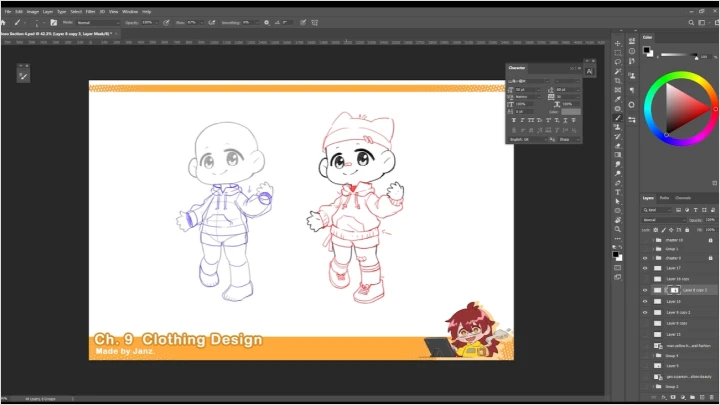This screenshot has height=405, width=720.
Task: Hide Layer 16 using eye icon
Action: click(x=645, y=301)
